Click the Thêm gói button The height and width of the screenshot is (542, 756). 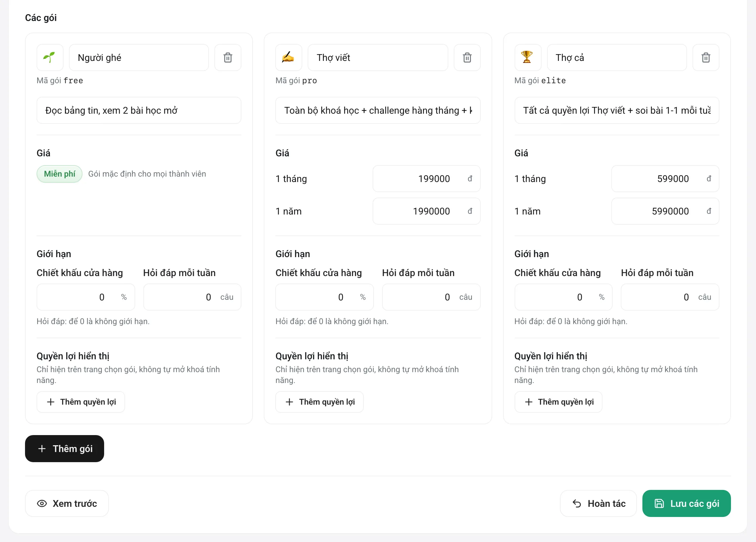point(65,449)
